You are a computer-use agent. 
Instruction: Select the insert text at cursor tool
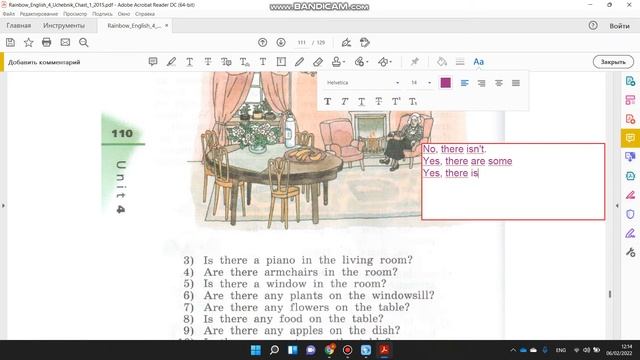tap(244, 62)
